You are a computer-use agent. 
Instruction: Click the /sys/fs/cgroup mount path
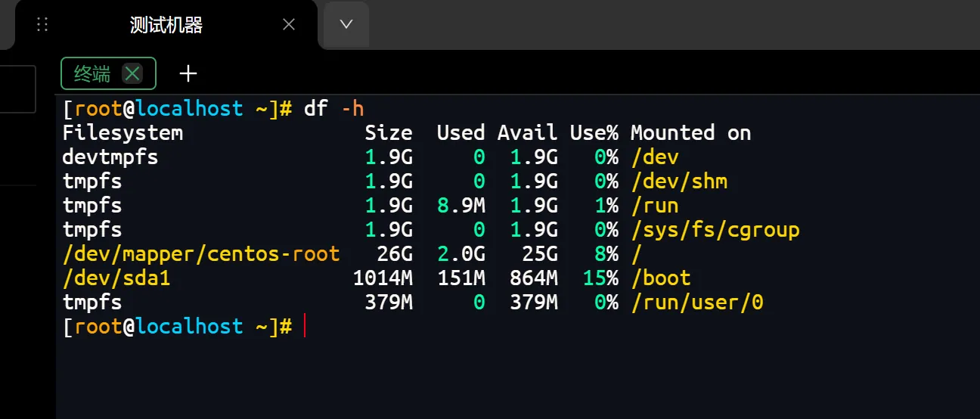[715, 230]
